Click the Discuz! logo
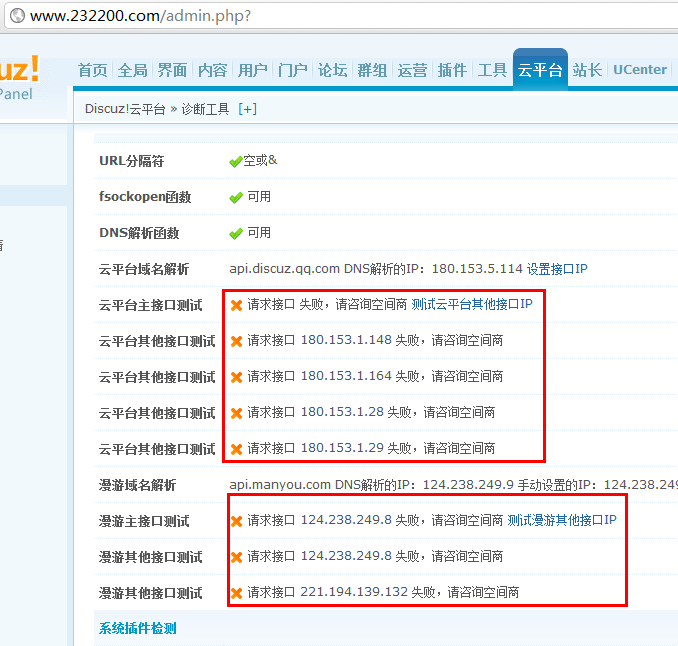678x646 pixels. (x=19, y=70)
